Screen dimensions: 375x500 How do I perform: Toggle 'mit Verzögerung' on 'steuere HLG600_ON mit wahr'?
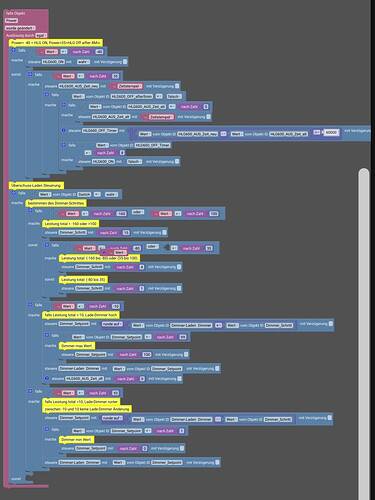[125, 62]
